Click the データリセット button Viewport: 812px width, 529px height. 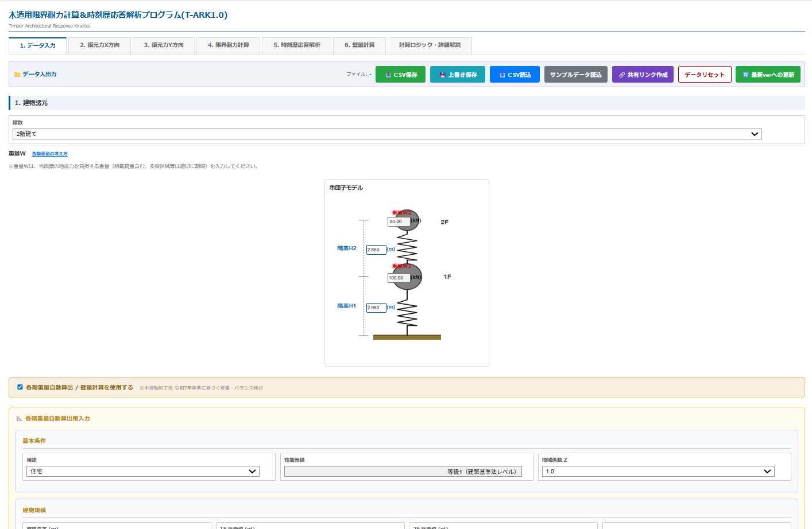pos(704,75)
